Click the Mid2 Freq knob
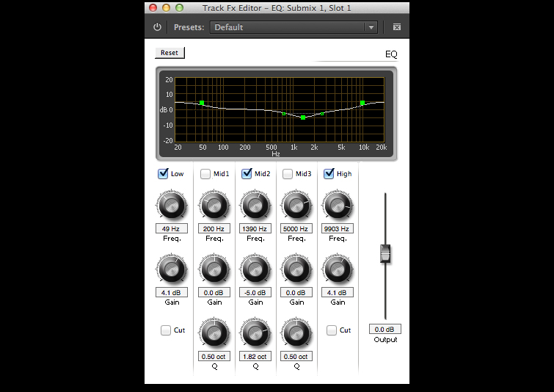 pyautogui.click(x=255, y=206)
